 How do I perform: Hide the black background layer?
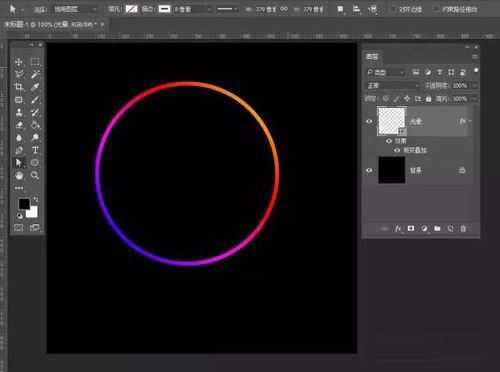(369, 170)
